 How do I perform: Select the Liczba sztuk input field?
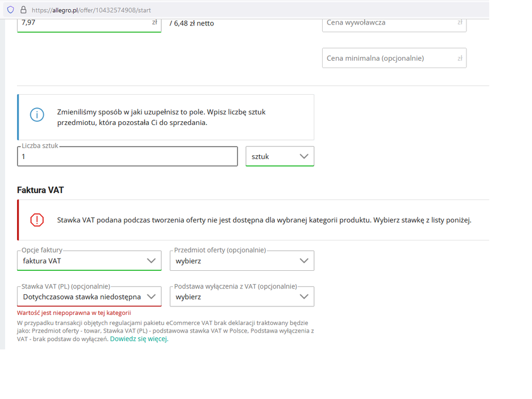[127, 156]
